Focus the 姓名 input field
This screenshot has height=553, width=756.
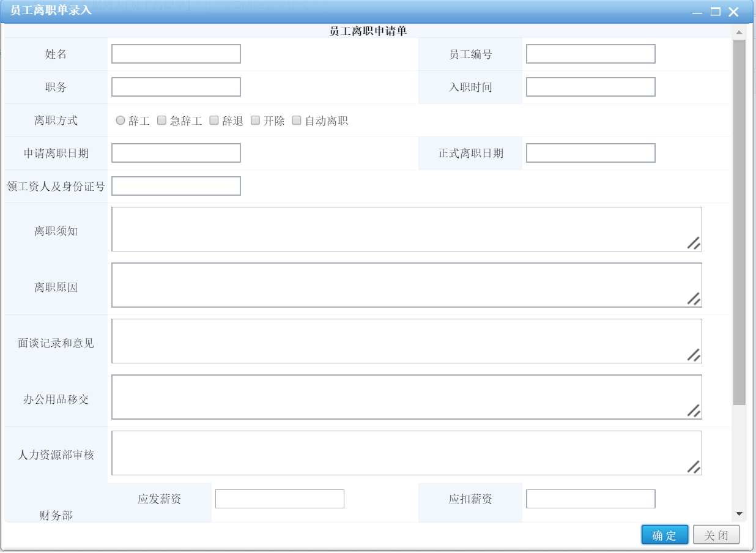click(176, 54)
